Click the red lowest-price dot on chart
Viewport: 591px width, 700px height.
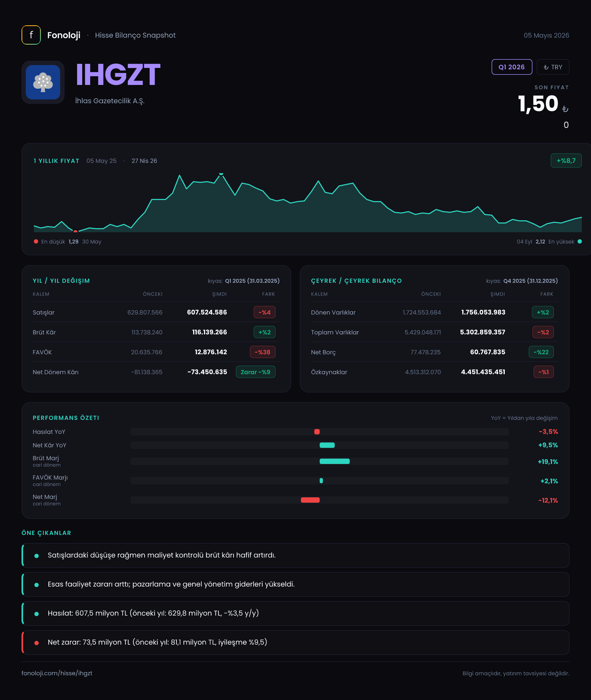tap(75, 231)
